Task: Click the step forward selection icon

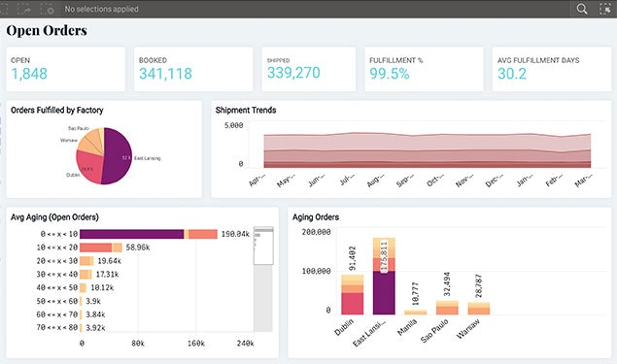Action: click(24, 9)
